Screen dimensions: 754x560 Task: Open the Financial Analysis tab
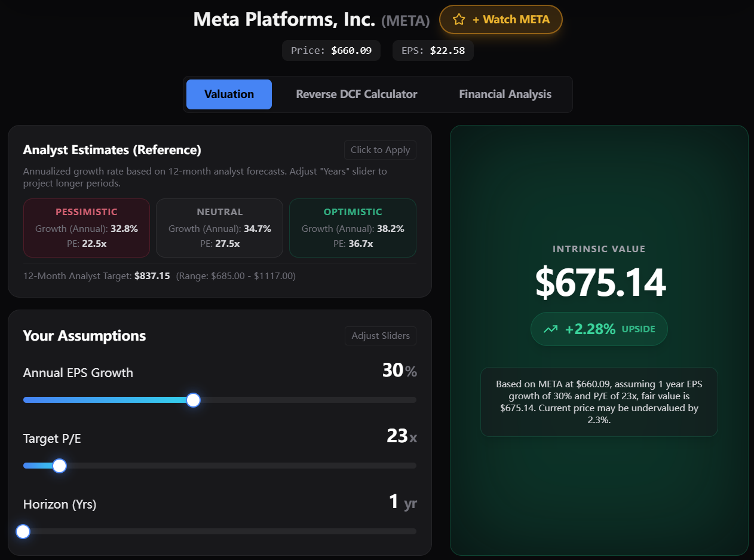[505, 94]
